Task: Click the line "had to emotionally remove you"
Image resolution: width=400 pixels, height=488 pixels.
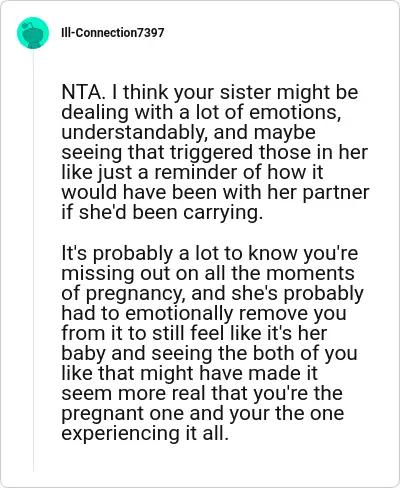Action: coord(204,313)
